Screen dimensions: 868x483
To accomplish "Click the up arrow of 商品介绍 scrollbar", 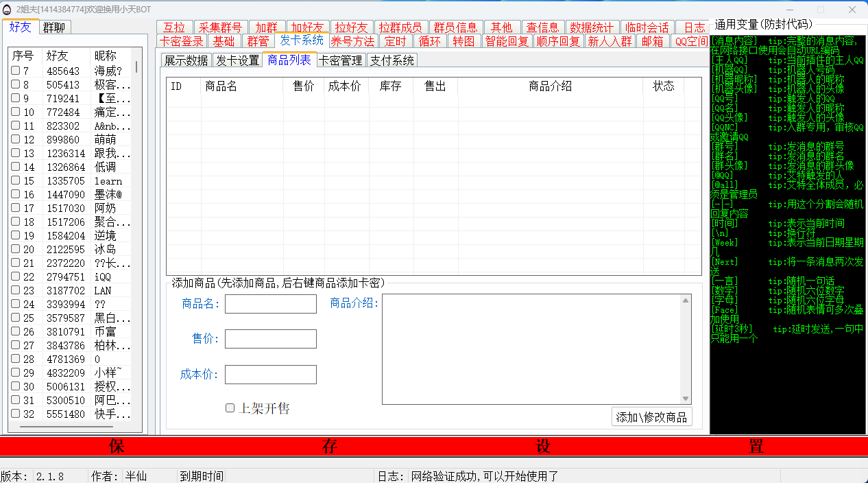I will tap(685, 300).
